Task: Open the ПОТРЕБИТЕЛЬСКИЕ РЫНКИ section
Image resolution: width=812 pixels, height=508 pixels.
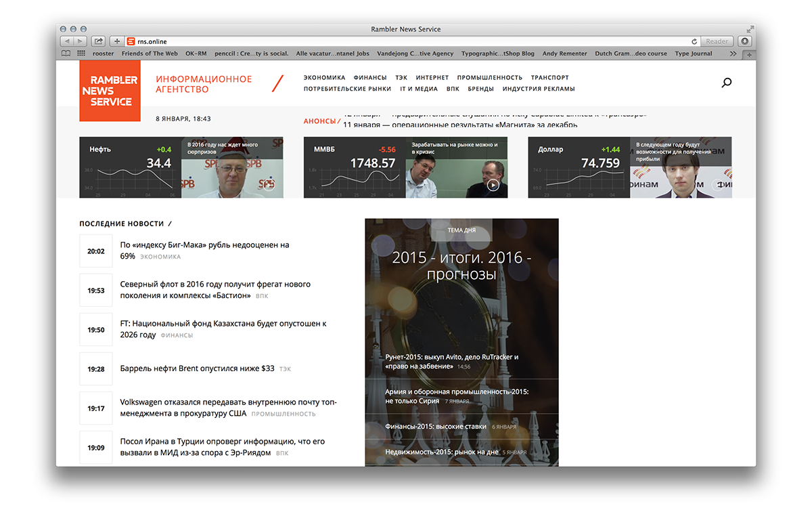Action: pos(348,89)
